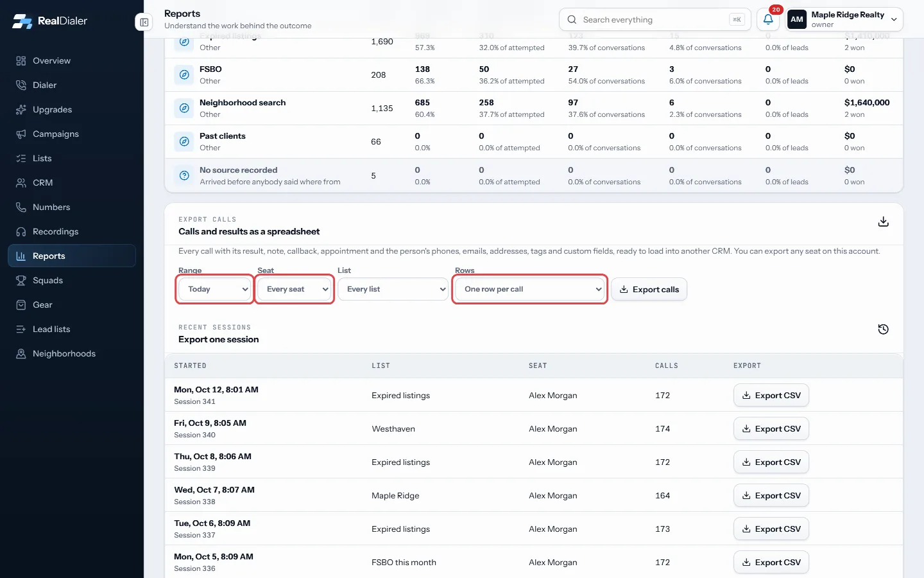Click the FSBO this month list cell
This screenshot has height=578, width=924.
[404, 563]
